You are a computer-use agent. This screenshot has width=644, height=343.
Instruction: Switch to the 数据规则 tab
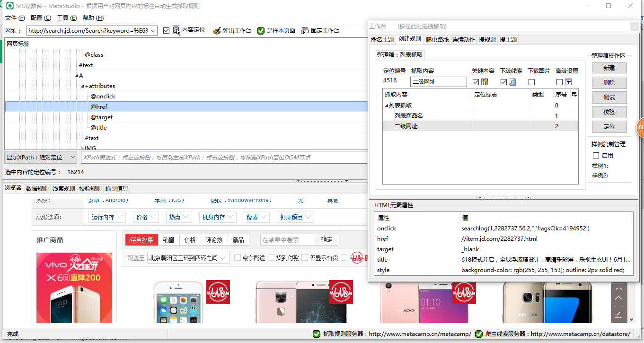point(37,188)
